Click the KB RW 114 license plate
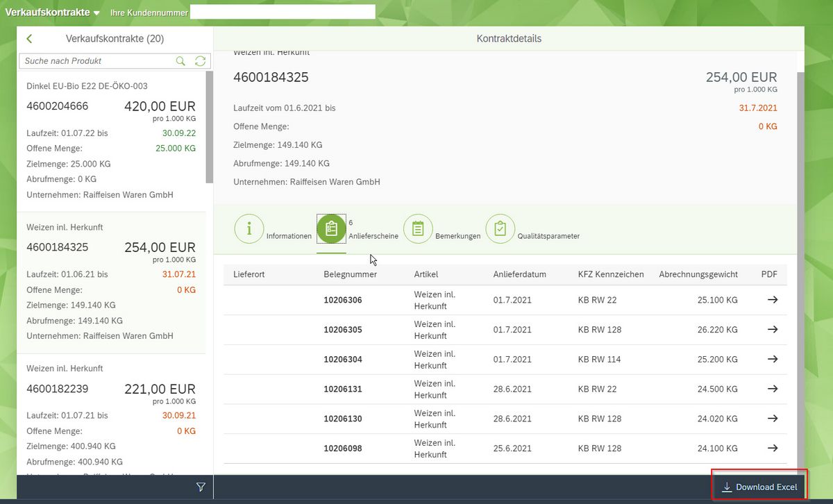This screenshot has height=504, width=833. pos(600,360)
